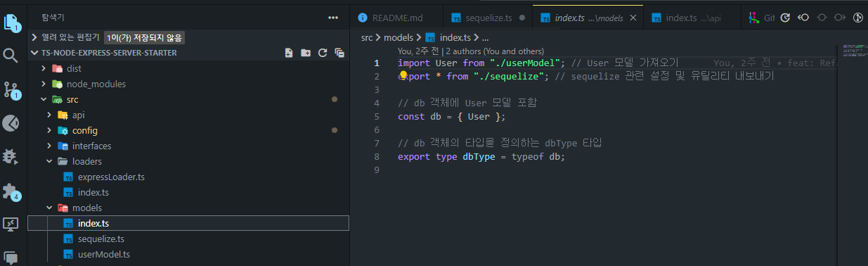
Task: Click src in the breadcrumb path
Action: (x=367, y=37)
